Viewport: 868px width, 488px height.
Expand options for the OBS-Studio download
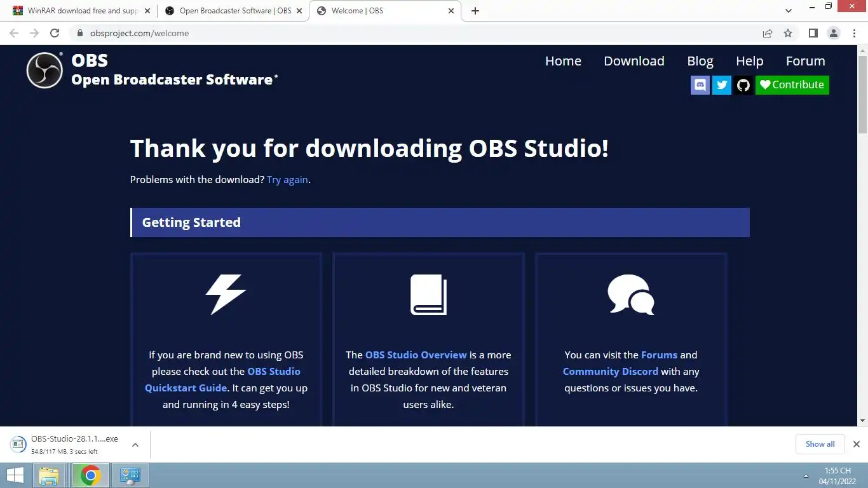[x=135, y=444]
